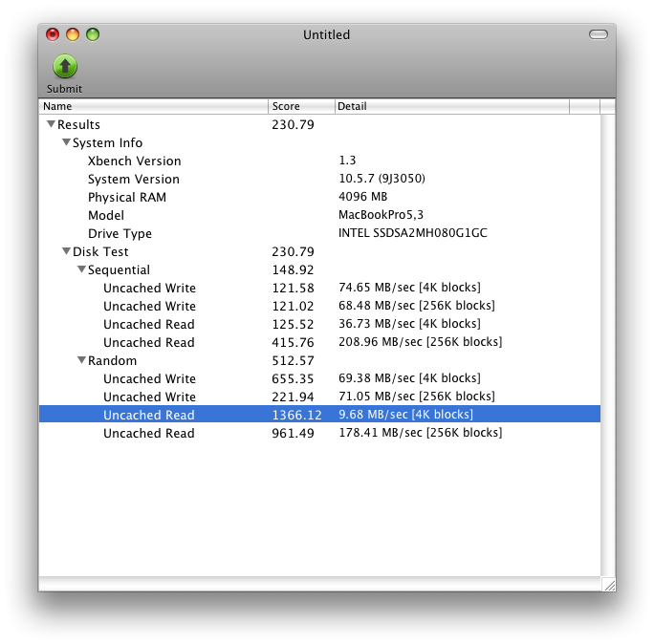Select Uncached Read row scoring 961.49

coord(319,433)
